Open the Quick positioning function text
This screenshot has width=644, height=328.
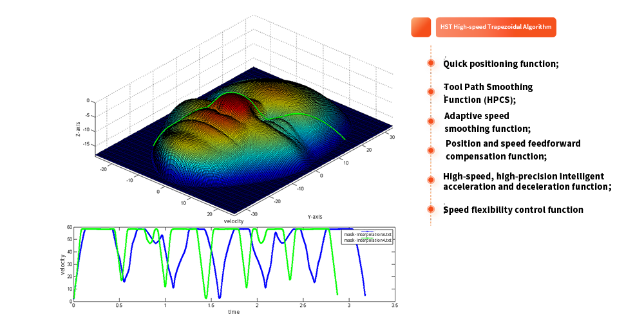point(501,64)
